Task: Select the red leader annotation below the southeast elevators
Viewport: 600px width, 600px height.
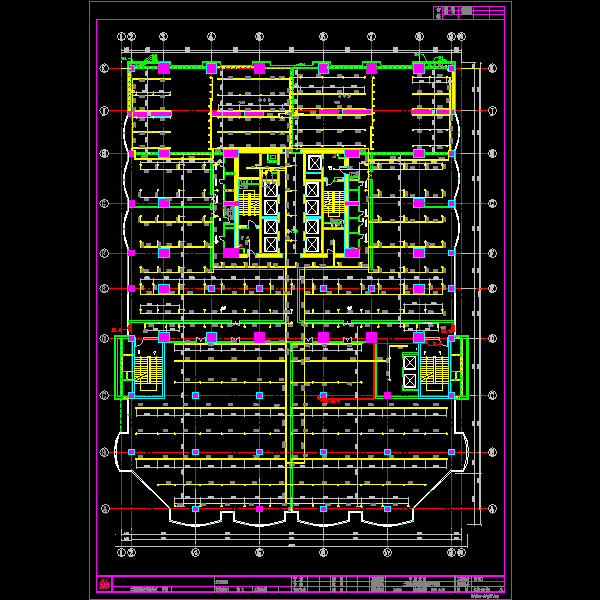Action: (x=331, y=400)
